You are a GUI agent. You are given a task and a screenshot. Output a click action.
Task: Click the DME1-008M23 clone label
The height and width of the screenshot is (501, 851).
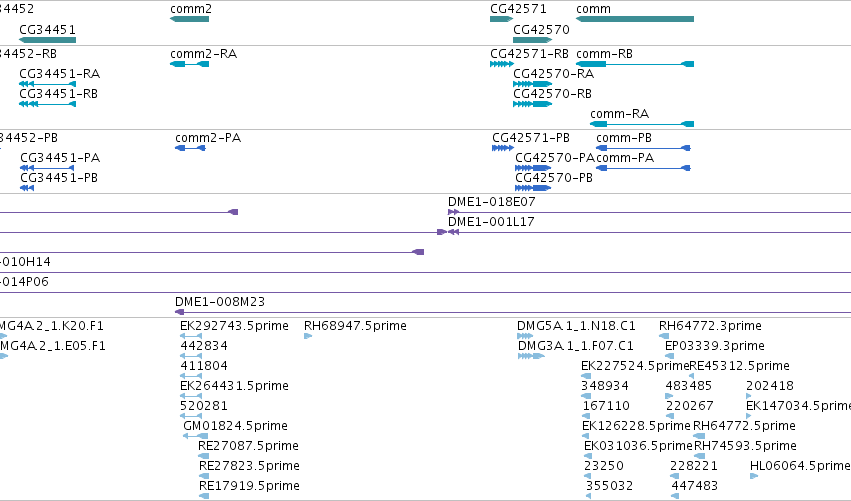click(220, 301)
